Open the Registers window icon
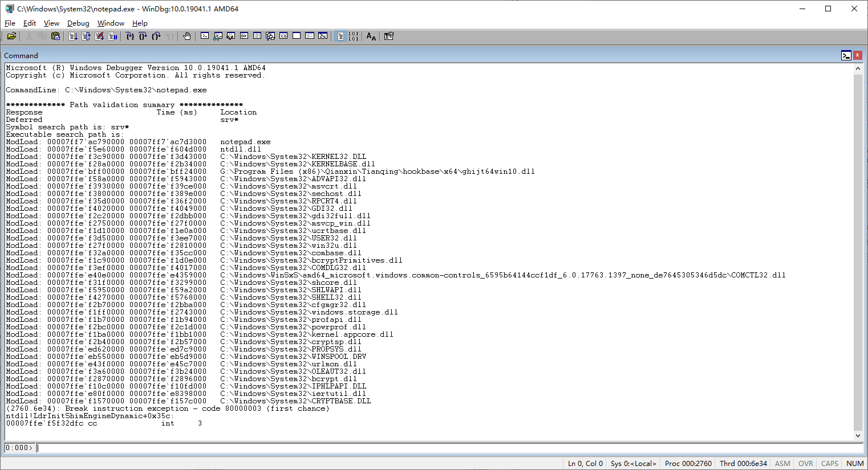Viewport: 868px width, 470px height. pyautogui.click(x=244, y=36)
